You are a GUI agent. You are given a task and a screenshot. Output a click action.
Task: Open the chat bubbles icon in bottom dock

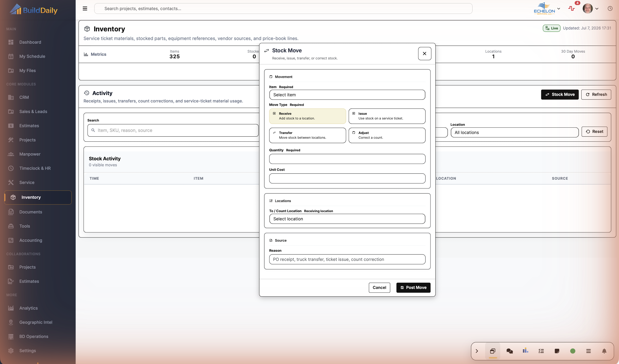509,351
